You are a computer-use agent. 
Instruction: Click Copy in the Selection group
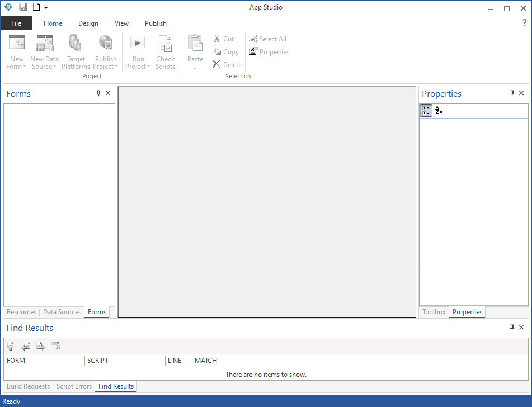(x=226, y=51)
